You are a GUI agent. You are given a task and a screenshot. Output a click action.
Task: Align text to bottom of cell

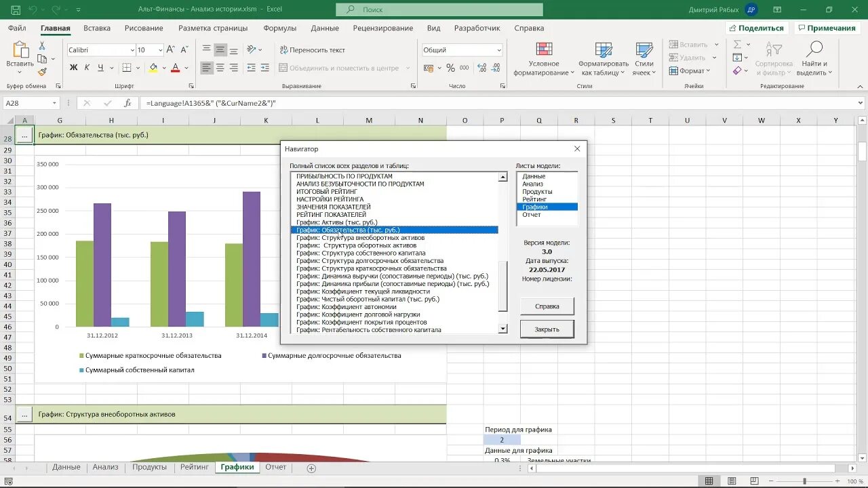click(233, 50)
